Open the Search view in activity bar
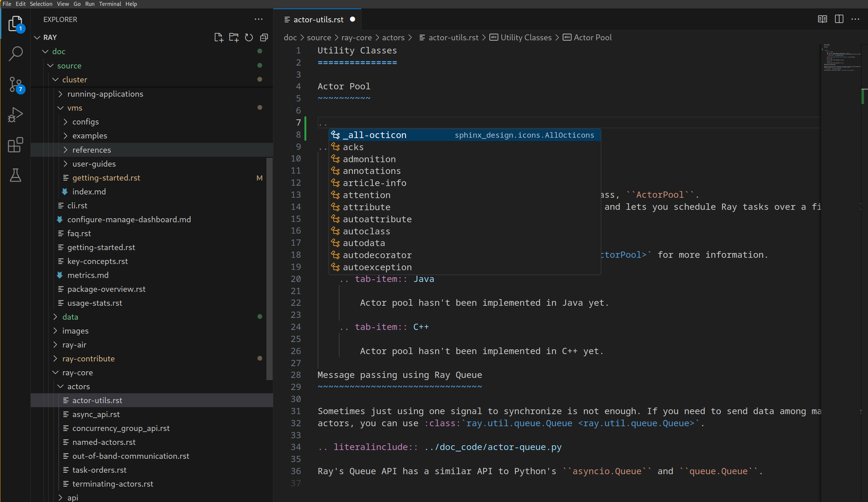Image resolution: width=868 pixels, height=502 pixels. coord(15,54)
